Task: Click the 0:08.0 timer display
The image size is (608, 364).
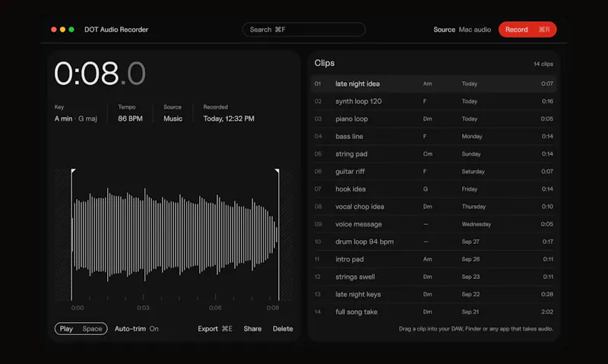Action: point(100,74)
